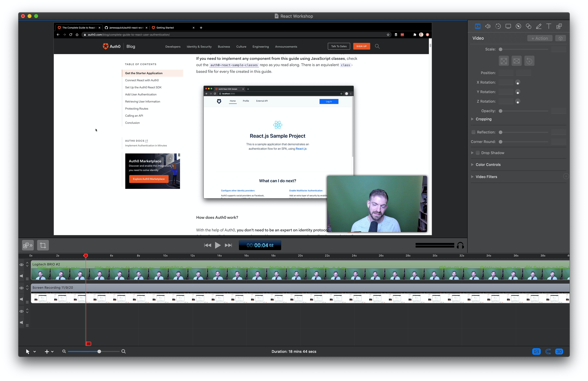Screen dimensions: 588x381
Task: Click the timeline zoom slider knob
Action: pos(99,351)
